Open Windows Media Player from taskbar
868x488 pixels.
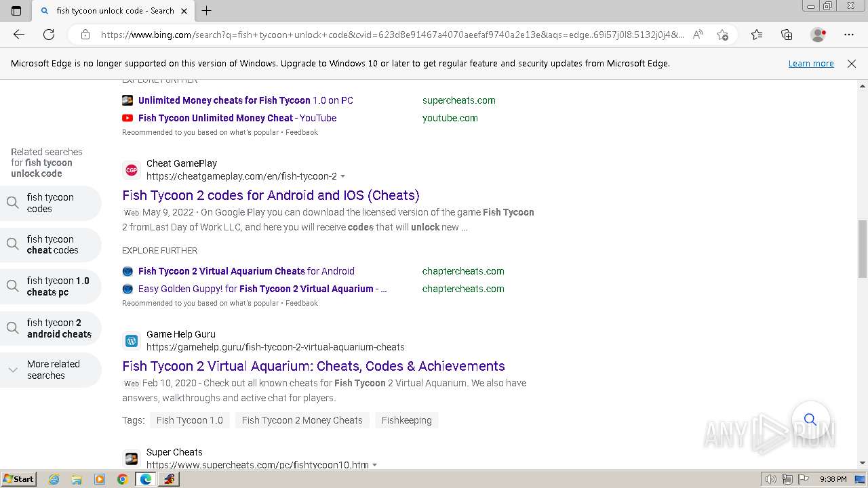pyautogui.click(x=100, y=479)
